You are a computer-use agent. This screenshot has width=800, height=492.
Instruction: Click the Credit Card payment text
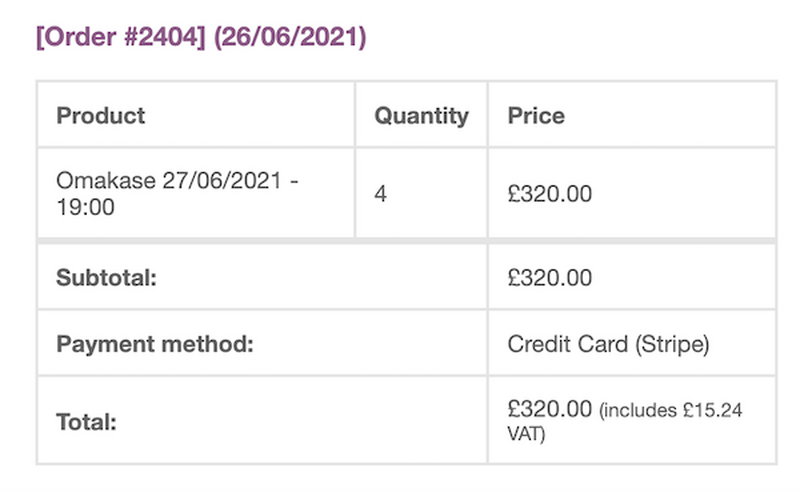coord(567,346)
